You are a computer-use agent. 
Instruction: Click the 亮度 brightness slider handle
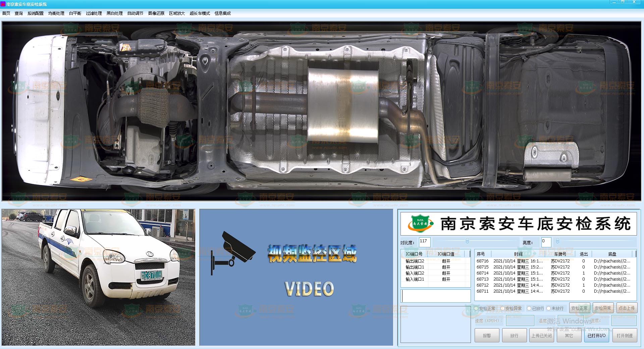click(557, 241)
